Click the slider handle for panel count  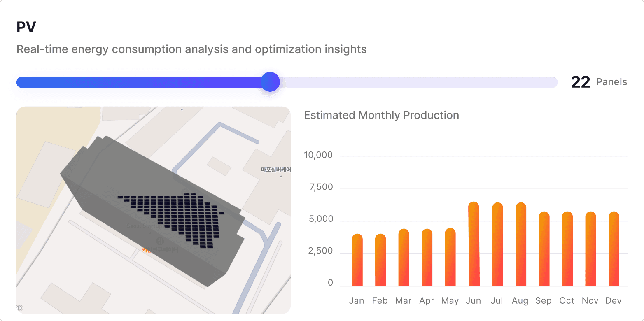coord(270,82)
